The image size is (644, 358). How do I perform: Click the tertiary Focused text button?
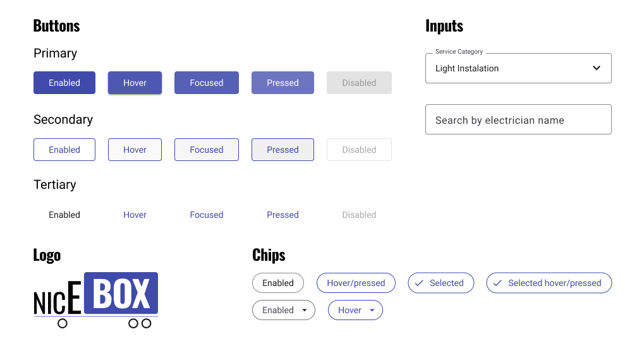[x=207, y=215]
